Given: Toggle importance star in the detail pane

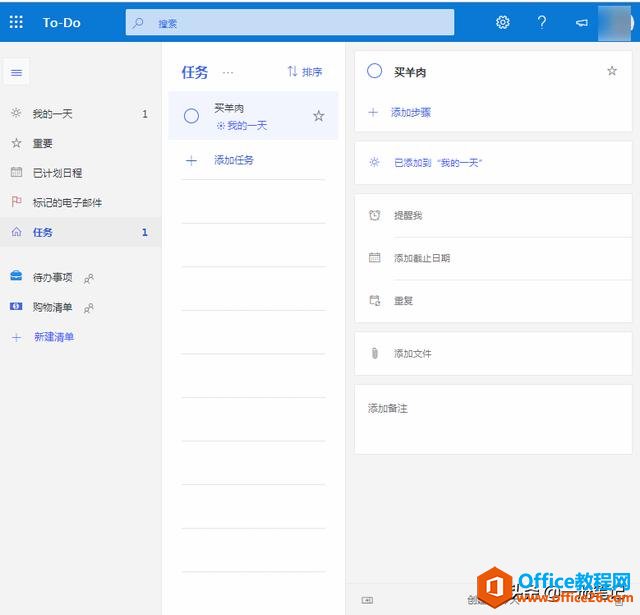Looking at the screenshot, I should point(612,71).
